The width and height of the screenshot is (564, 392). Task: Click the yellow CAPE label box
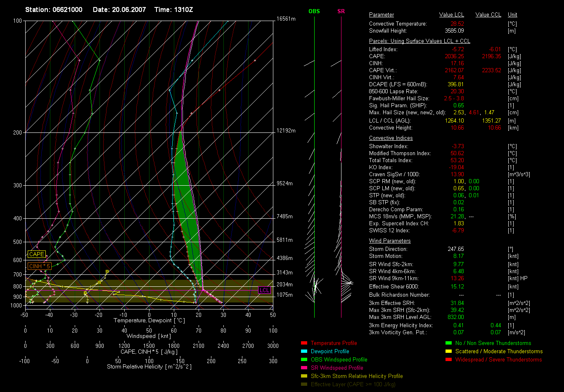point(37,254)
